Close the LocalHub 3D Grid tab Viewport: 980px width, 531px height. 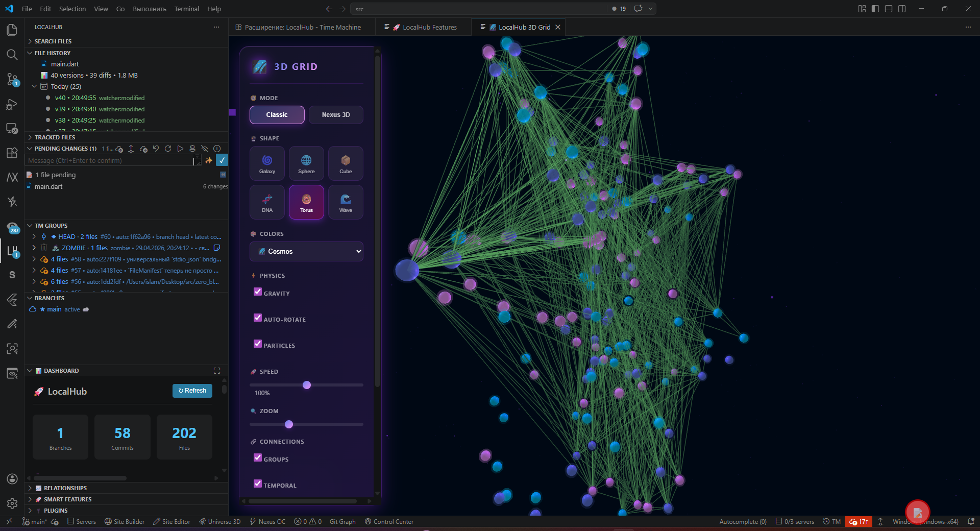pyautogui.click(x=558, y=27)
